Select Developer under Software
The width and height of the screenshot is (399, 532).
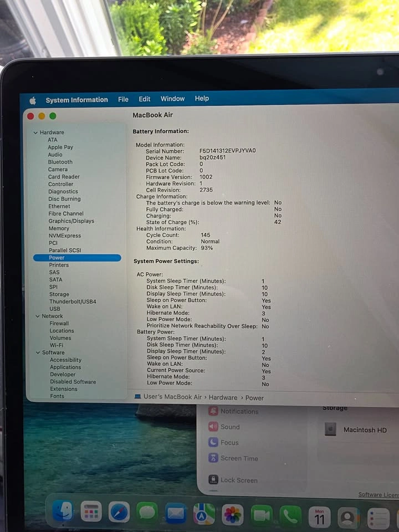pyautogui.click(x=63, y=375)
